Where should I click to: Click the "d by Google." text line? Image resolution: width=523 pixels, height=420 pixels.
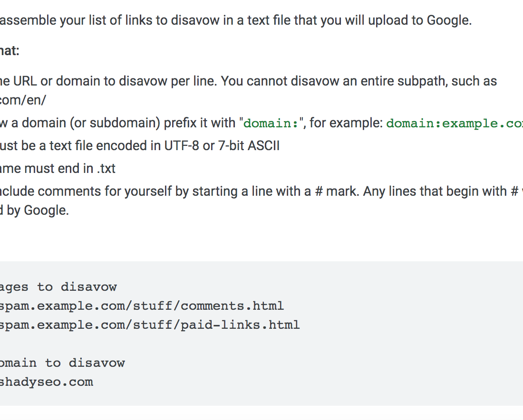pos(34,210)
